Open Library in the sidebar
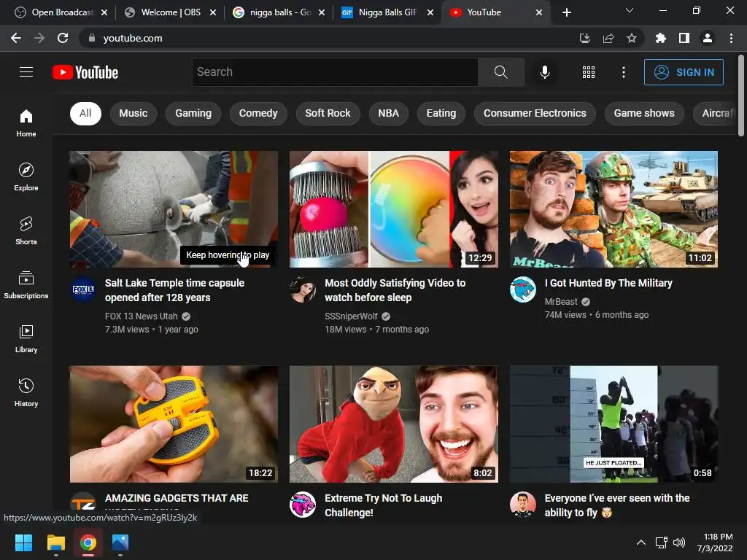The height and width of the screenshot is (560, 747). [26, 338]
